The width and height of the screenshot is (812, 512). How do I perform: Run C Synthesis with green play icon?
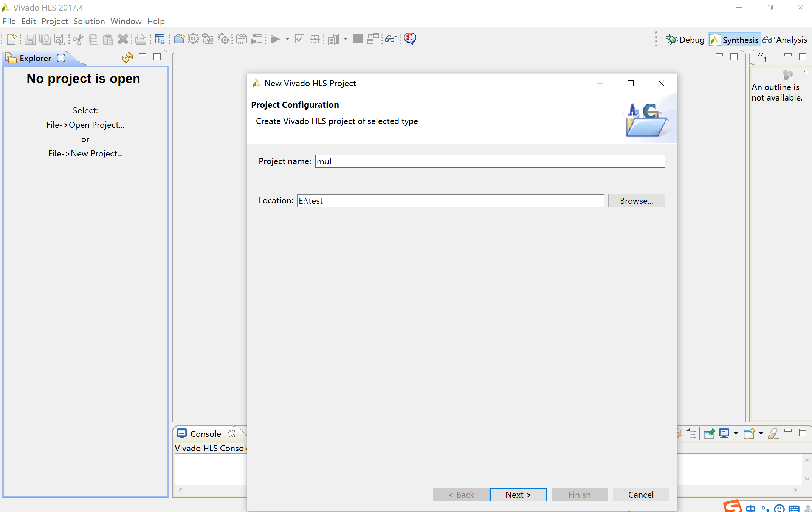275,39
